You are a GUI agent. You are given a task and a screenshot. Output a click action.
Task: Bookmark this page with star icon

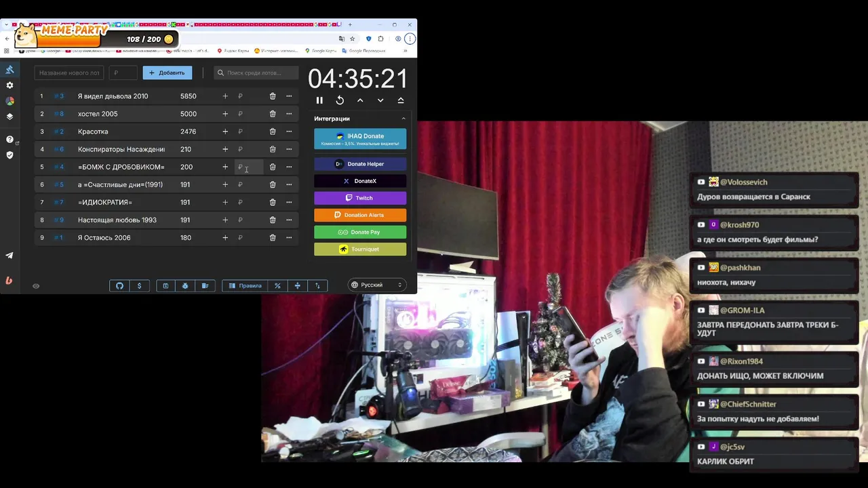(x=352, y=39)
